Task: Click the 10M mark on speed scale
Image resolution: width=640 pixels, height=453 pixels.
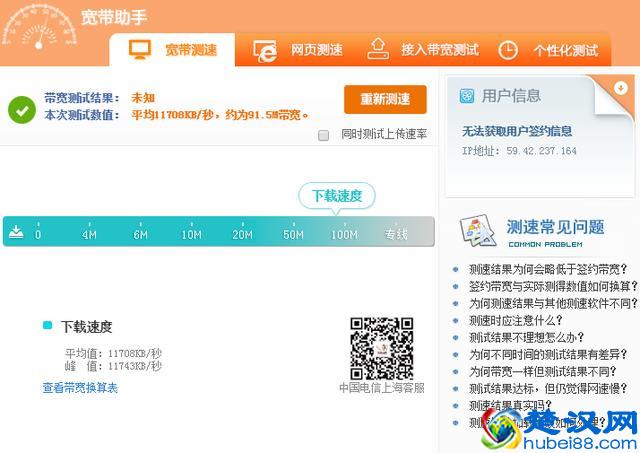Action: (x=191, y=235)
